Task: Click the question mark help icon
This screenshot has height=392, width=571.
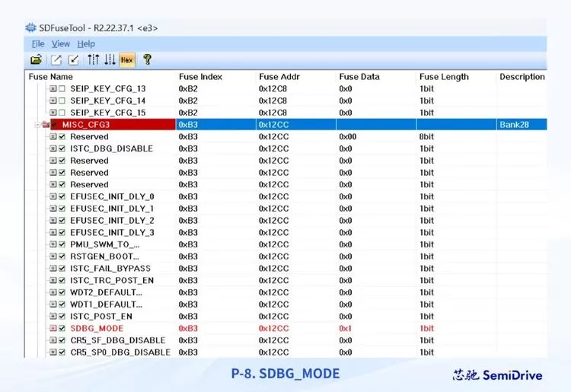Action: point(147,59)
